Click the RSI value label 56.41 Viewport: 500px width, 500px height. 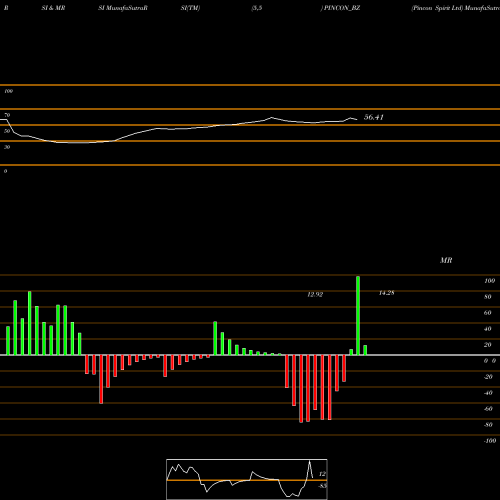374,117
